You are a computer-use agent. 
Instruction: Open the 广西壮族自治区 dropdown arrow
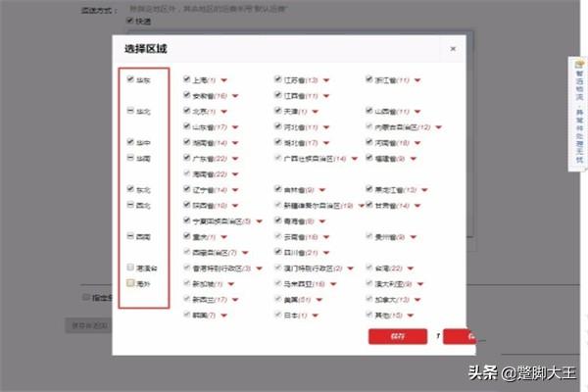coord(355,159)
